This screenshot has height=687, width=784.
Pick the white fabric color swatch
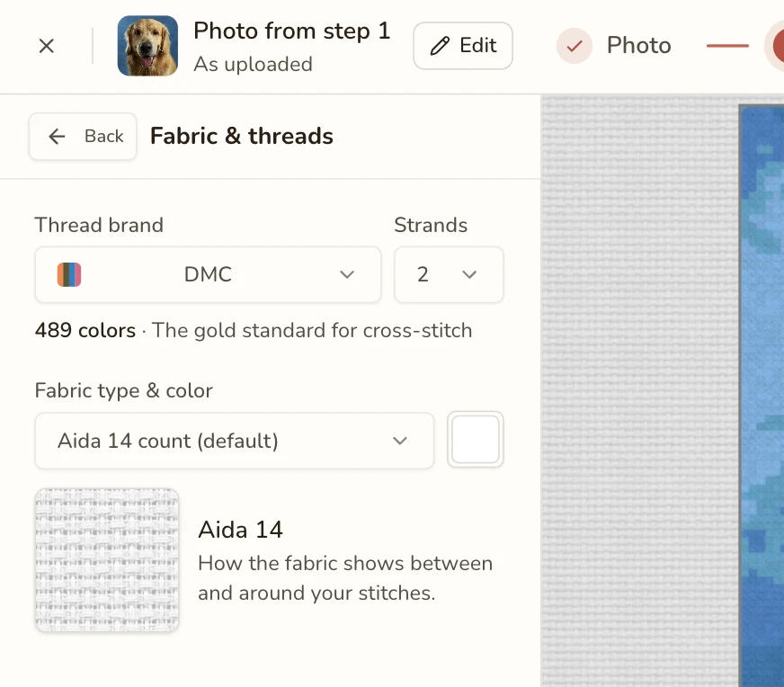click(x=475, y=440)
